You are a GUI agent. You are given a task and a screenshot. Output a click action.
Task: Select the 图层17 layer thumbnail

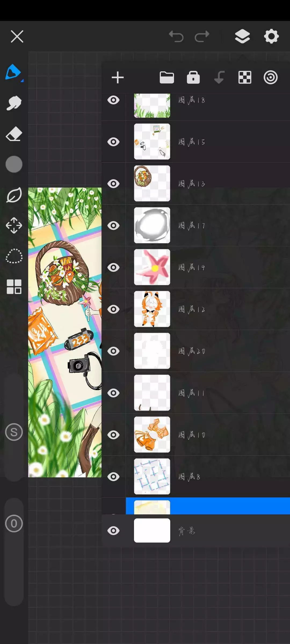(x=152, y=225)
